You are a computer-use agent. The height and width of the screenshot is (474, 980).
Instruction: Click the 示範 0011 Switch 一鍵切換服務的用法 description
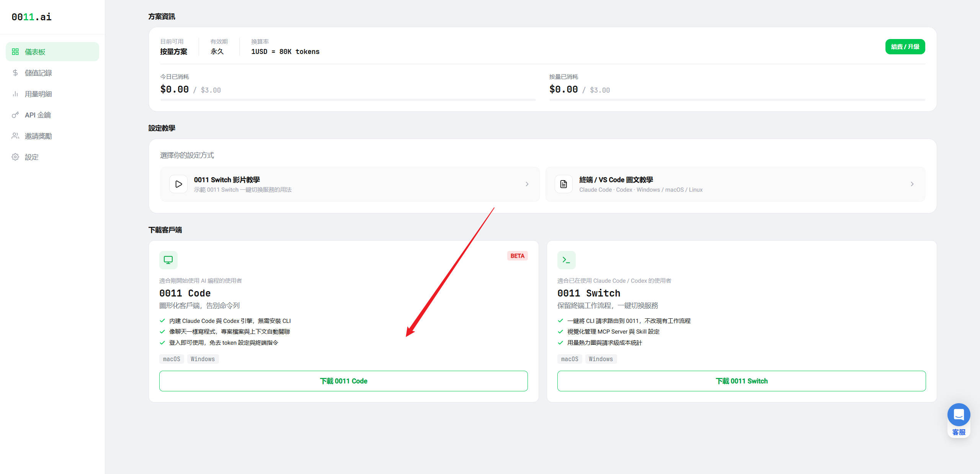pos(243,190)
